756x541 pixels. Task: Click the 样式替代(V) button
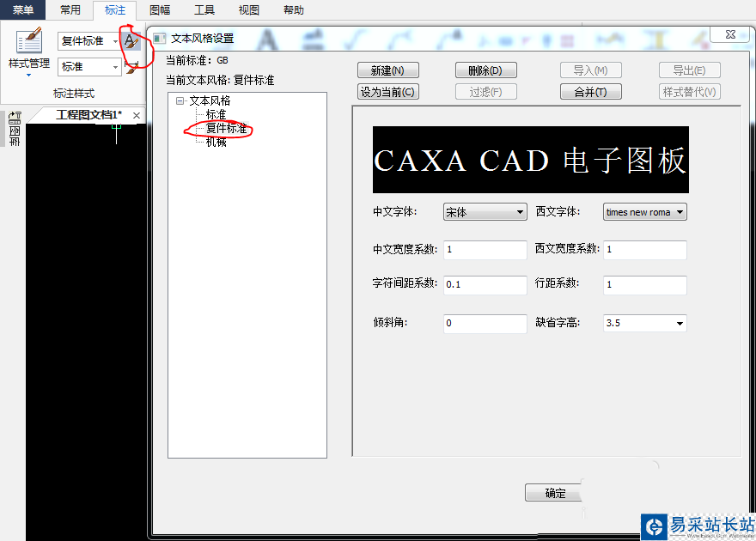pyautogui.click(x=689, y=92)
